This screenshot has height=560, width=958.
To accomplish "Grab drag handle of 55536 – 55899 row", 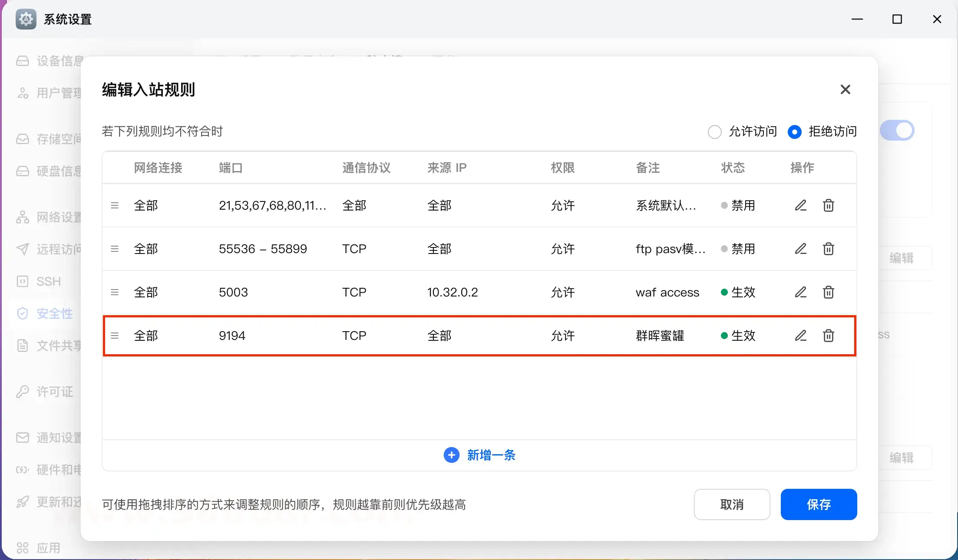I will pyautogui.click(x=115, y=249).
